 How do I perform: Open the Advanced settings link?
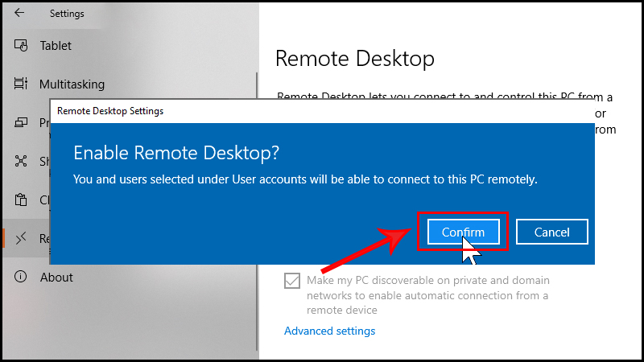pos(329,331)
